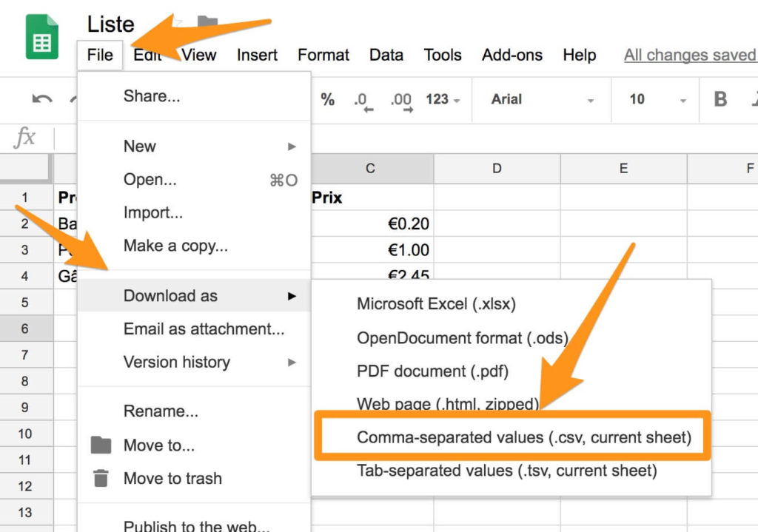This screenshot has height=532, width=758.
Task: Select row 13 header
Action: coord(26,513)
